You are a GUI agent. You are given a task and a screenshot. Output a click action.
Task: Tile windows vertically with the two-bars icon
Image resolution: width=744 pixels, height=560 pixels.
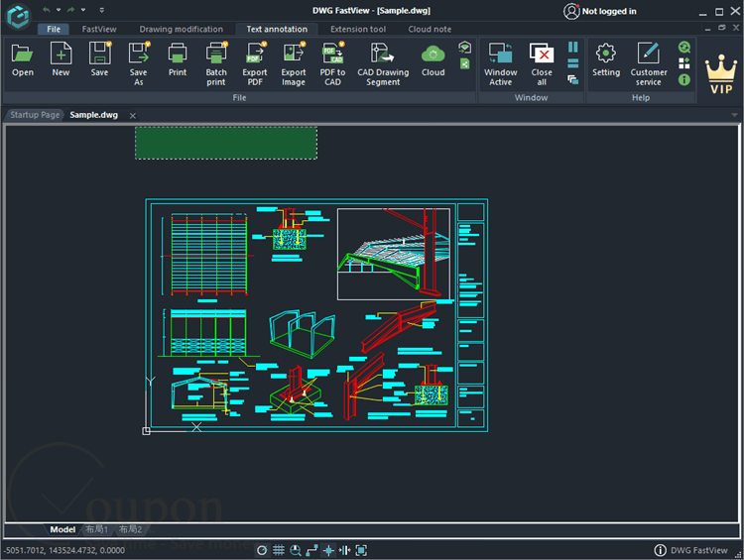point(573,47)
